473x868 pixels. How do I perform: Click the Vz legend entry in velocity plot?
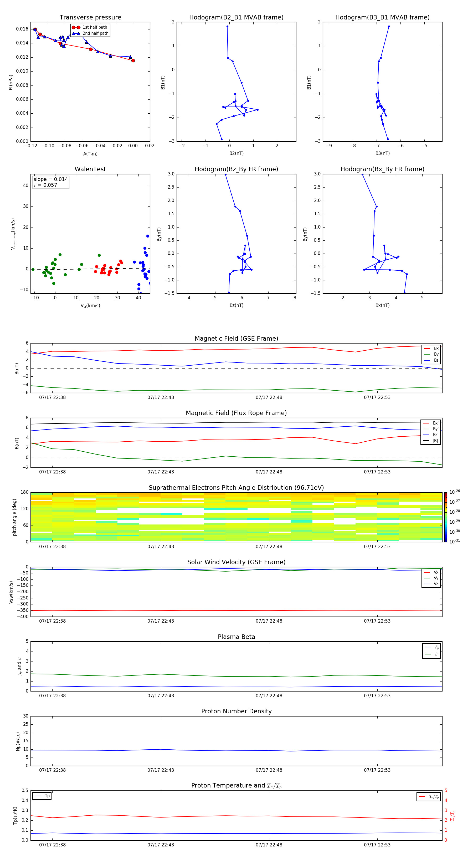[431, 584]
